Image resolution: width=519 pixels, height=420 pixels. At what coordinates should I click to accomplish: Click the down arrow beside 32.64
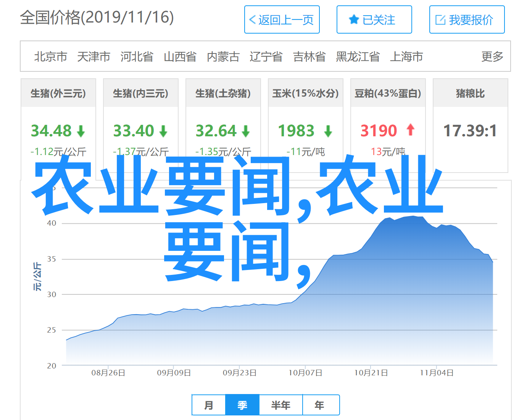click(246, 131)
